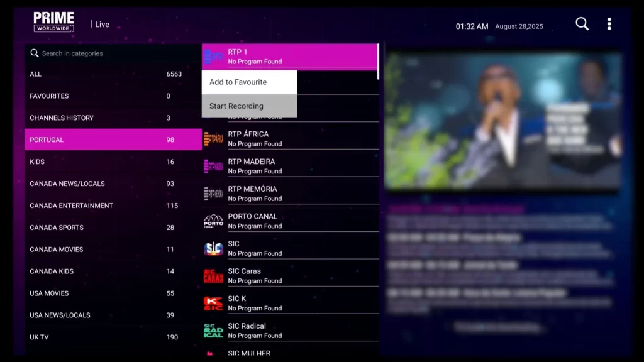Click the SIC Radical channel logo
This screenshot has width=644, height=362.
click(213, 330)
